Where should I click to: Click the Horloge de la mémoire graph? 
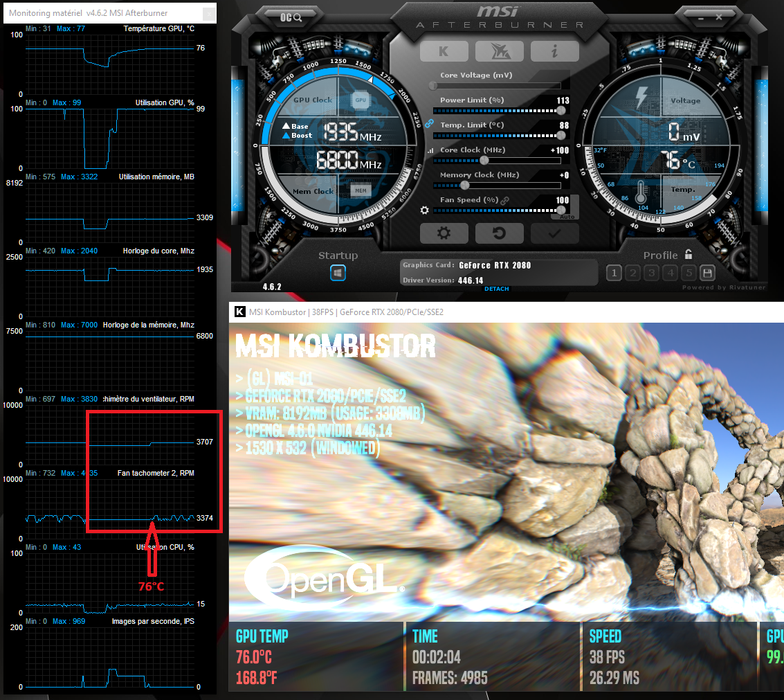[x=109, y=360]
